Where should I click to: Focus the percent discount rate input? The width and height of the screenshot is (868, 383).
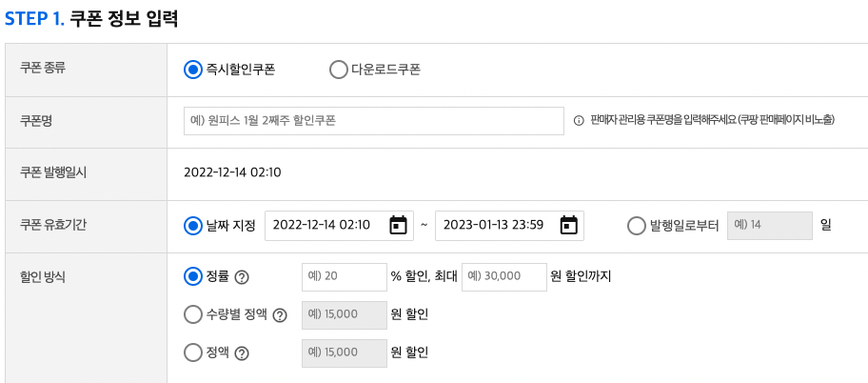pyautogui.click(x=344, y=277)
